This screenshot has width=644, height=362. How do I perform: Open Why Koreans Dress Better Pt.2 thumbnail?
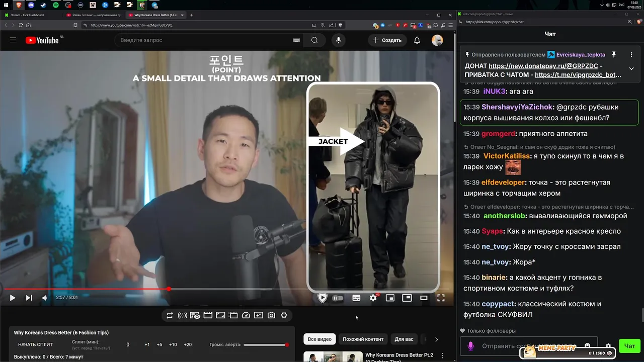pos(333,356)
